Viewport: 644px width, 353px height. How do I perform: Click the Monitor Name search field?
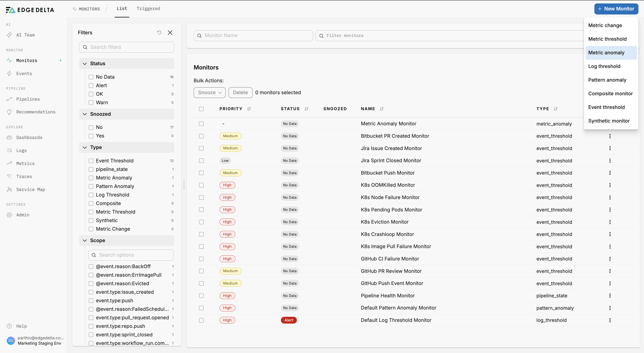click(x=253, y=36)
